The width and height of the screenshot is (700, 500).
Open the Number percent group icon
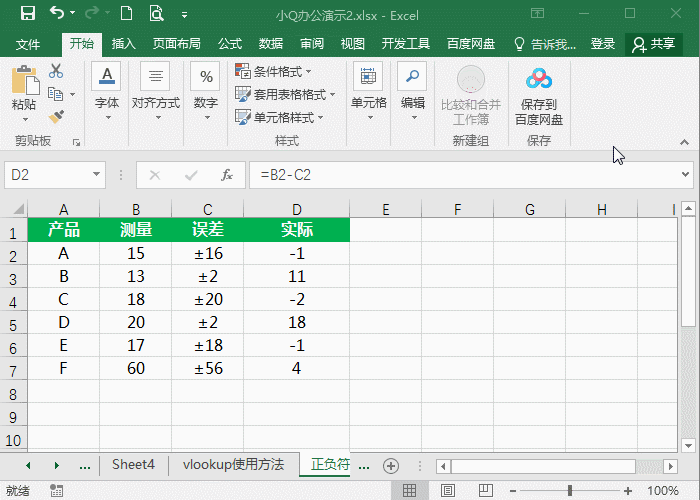pyautogui.click(x=205, y=76)
